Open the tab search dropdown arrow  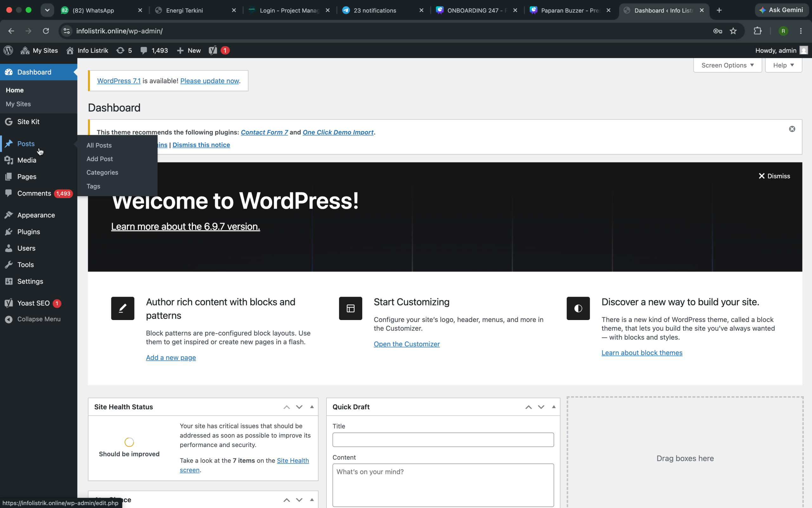tap(47, 10)
